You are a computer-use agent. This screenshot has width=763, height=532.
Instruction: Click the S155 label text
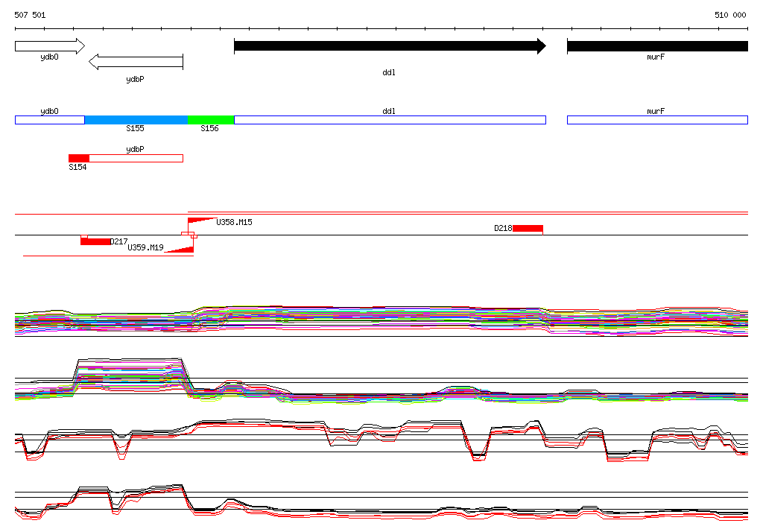point(136,128)
